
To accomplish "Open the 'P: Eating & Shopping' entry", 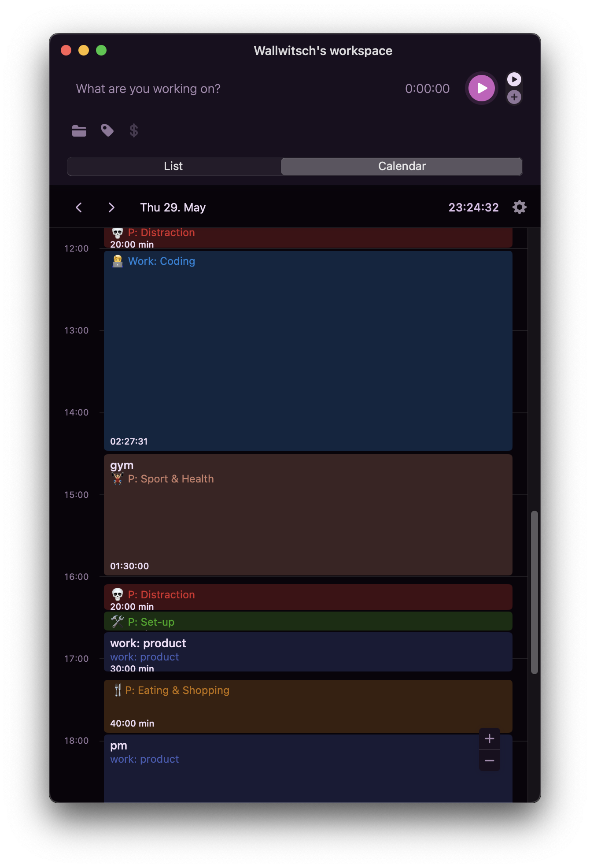I will [x=308, y=706].
